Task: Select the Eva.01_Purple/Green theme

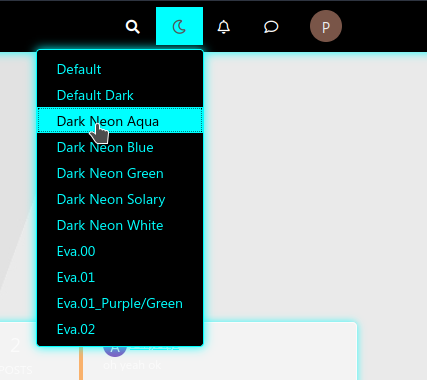Action: coord(120,303)
